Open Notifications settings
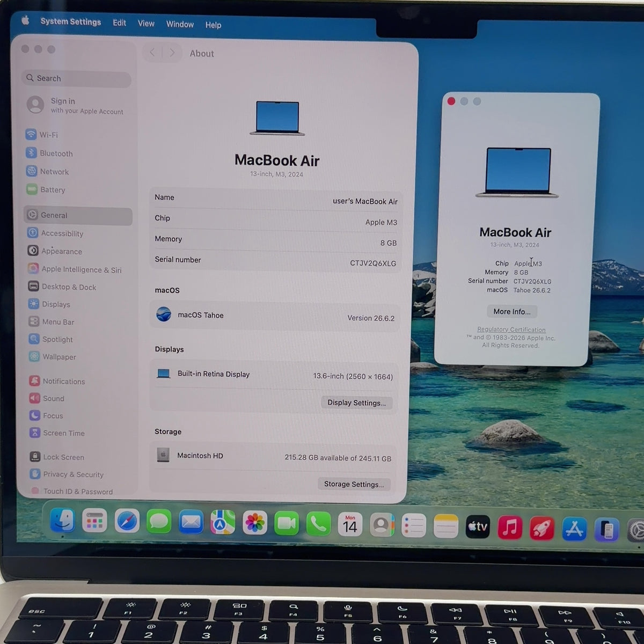 coord(57,381)
